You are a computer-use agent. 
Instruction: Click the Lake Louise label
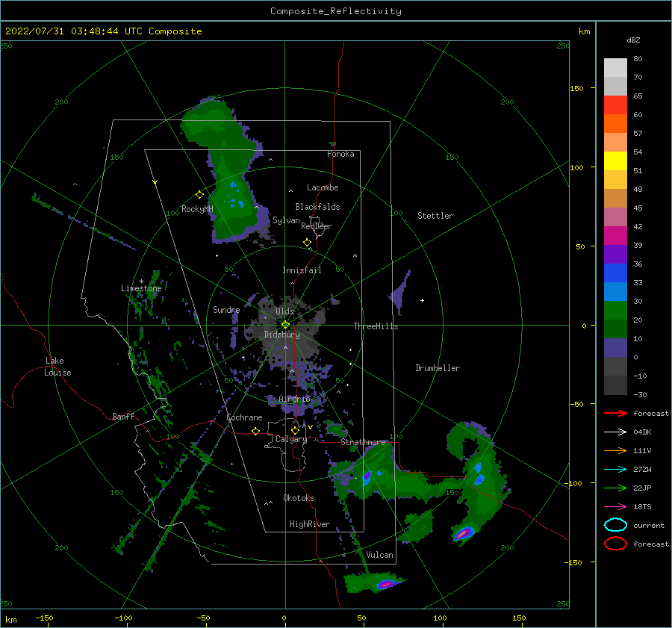57,367
